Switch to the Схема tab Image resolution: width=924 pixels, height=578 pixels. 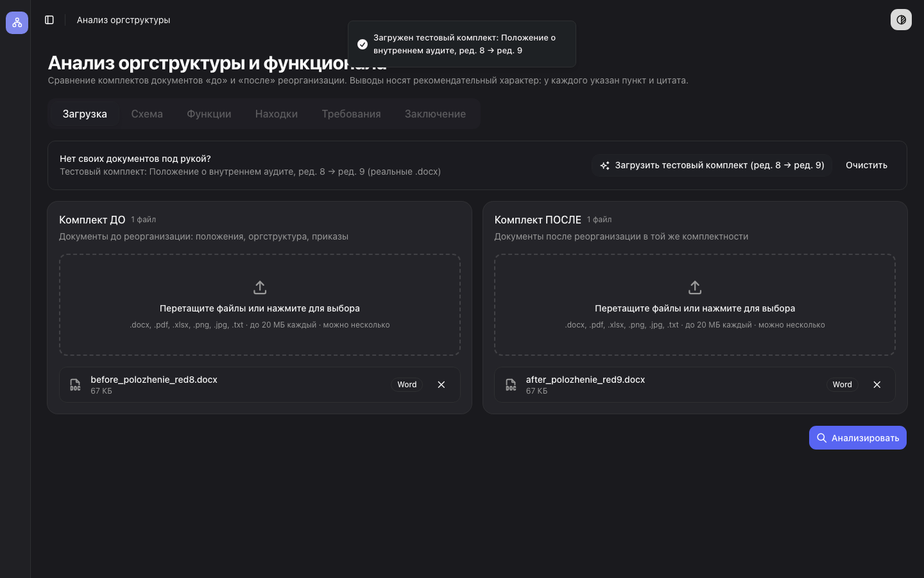coord(147,114)
